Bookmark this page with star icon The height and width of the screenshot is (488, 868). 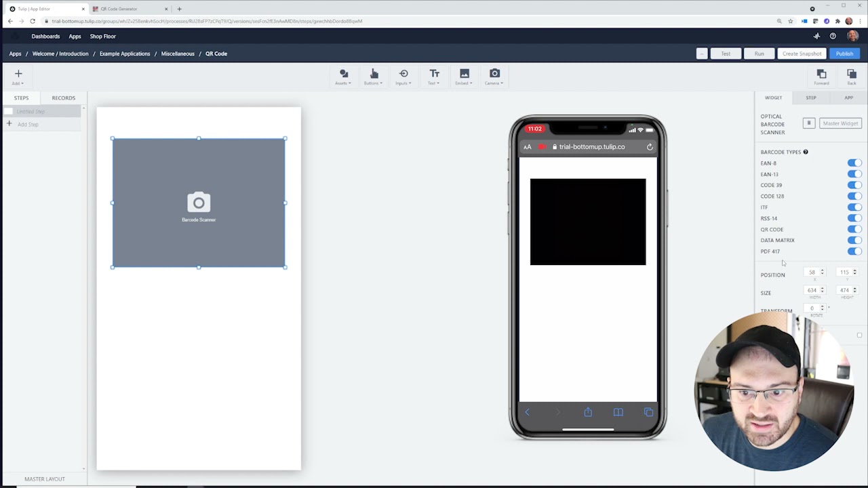click(x=791, y=21)
